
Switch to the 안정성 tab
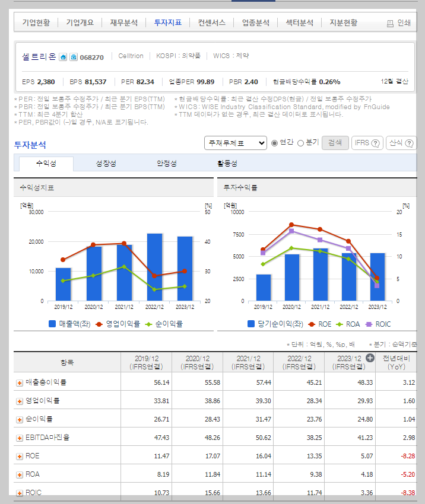point(167,163)
